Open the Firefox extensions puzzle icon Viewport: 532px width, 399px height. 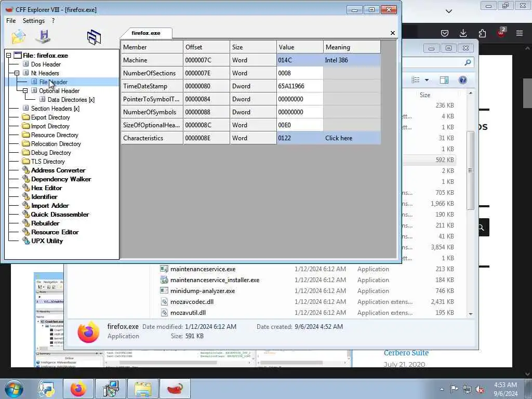[482, 33]
